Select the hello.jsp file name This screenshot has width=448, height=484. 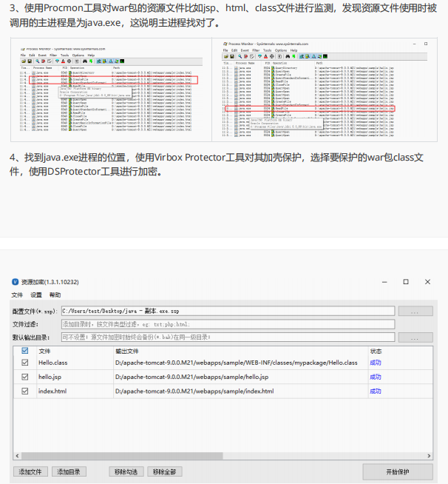[50, 377]
